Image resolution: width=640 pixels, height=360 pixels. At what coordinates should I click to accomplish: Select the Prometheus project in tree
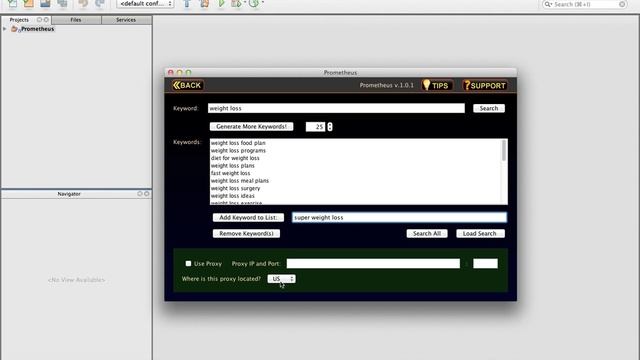click(38, 29)
